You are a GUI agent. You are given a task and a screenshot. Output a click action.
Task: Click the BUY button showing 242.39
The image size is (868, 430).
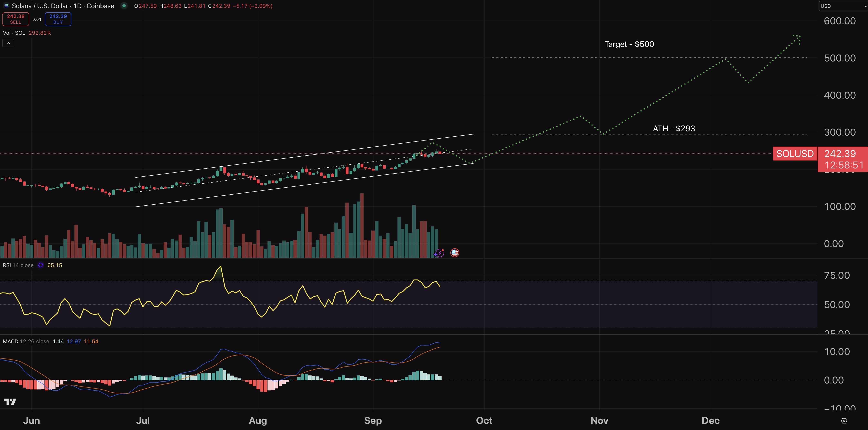(x=58, y=19)
